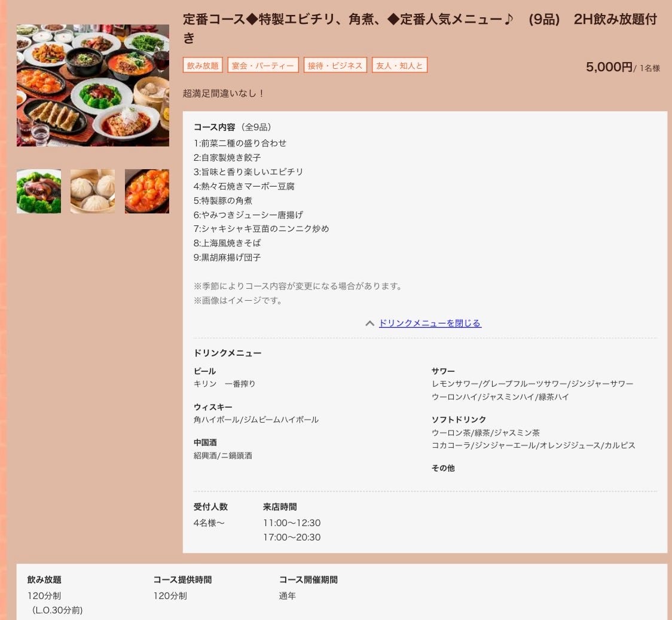Collapse via ドリンクメニューを閉じる link
The image size is (672, 620).
point(430,323)
